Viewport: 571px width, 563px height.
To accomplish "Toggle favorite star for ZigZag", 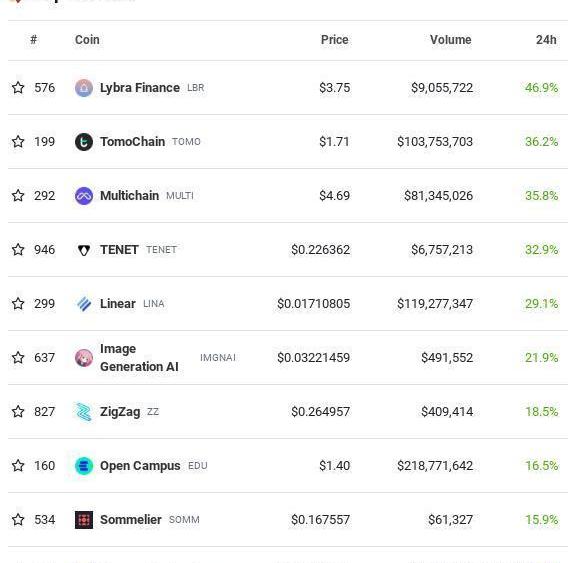I will (18, 412).
